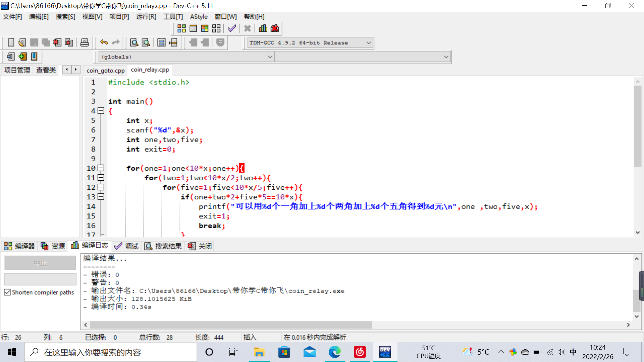Click the 关闭 bottom panel button
Screen dimensions: 644x362
click(200, 246)
